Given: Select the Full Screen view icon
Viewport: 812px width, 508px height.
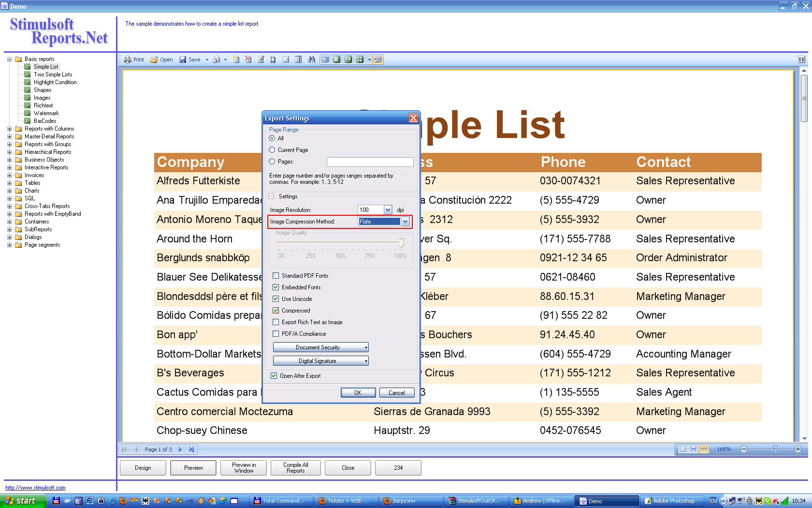Looking at the screenshot, I should (325, 60).
